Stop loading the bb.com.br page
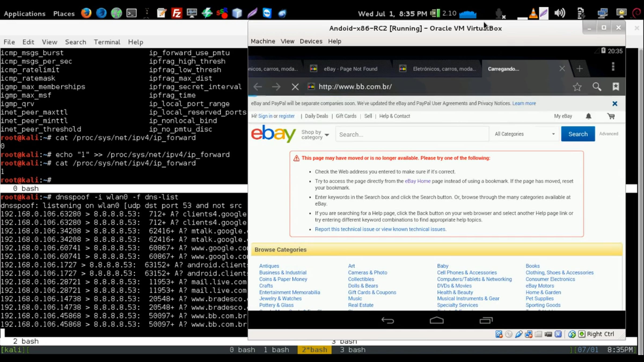This screenshot has height=362, width=644. (295, 87)
